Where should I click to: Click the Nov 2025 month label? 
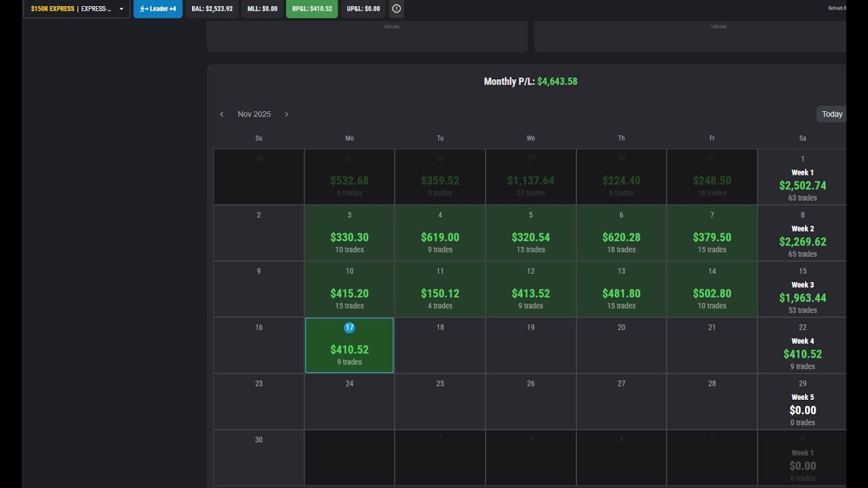tap(254, 115)
